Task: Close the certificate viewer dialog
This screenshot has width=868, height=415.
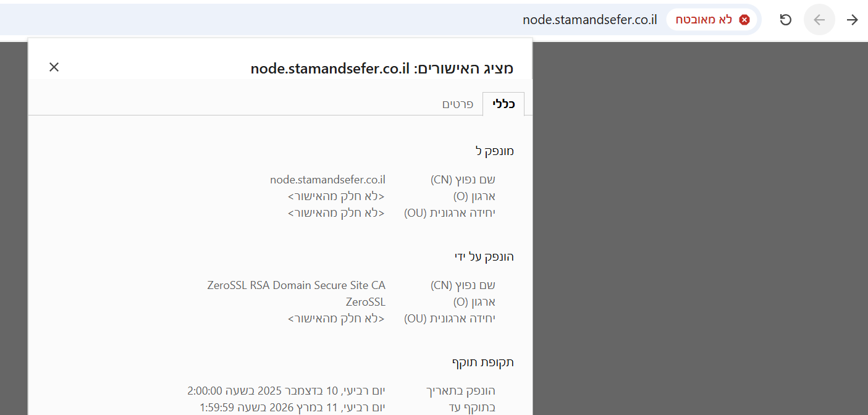Action: click(54, 67)
